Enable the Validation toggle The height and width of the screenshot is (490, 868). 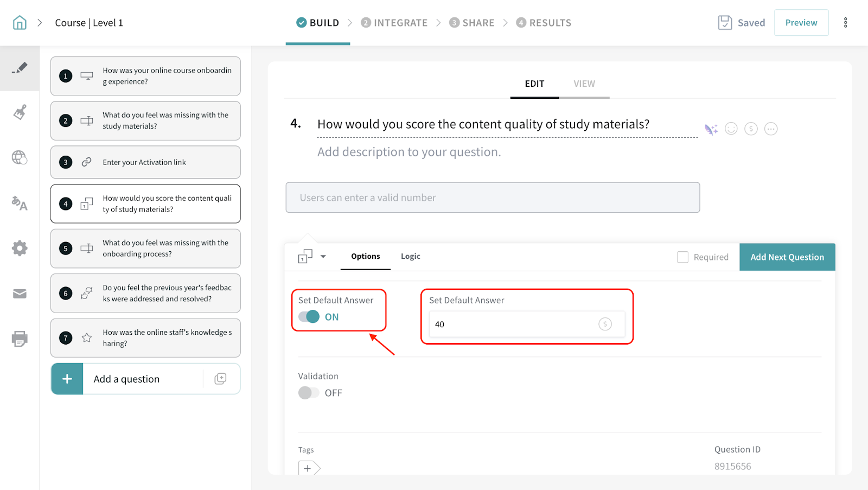309,393
